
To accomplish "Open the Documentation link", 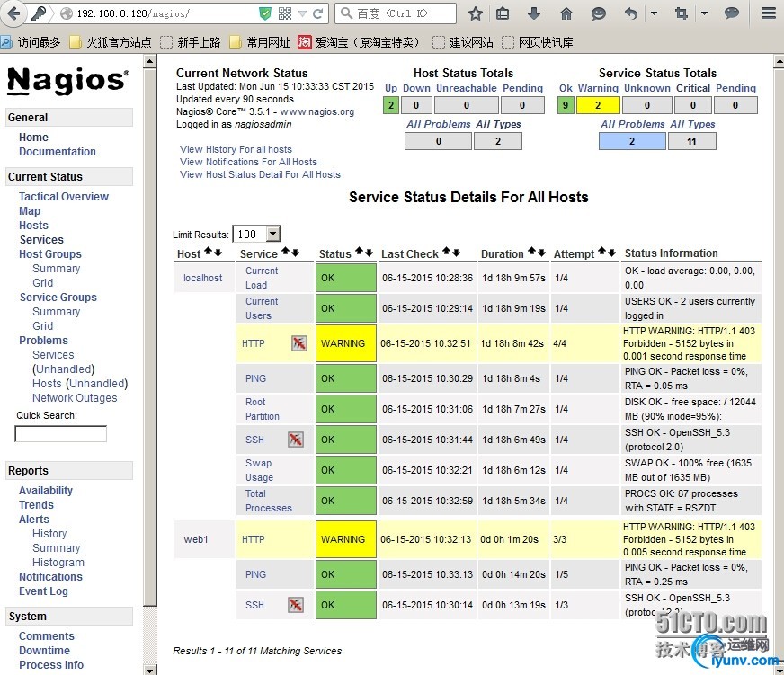I will pyautogui.click(x=57, y=152).
